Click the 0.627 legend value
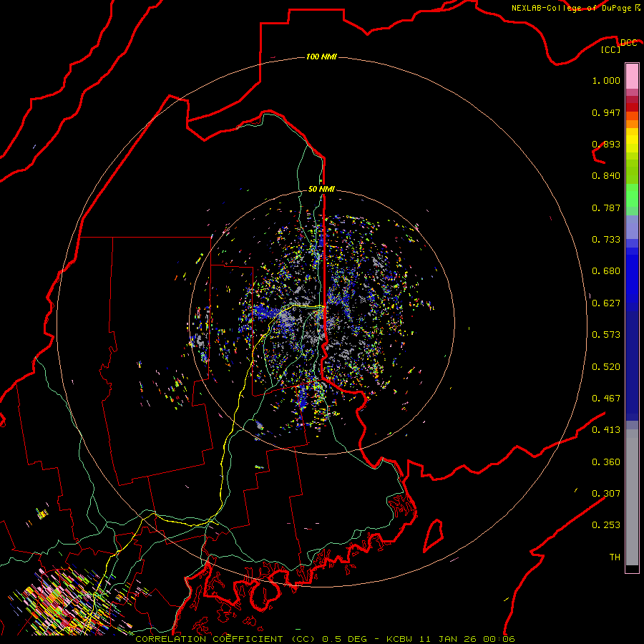 point(606,303)
